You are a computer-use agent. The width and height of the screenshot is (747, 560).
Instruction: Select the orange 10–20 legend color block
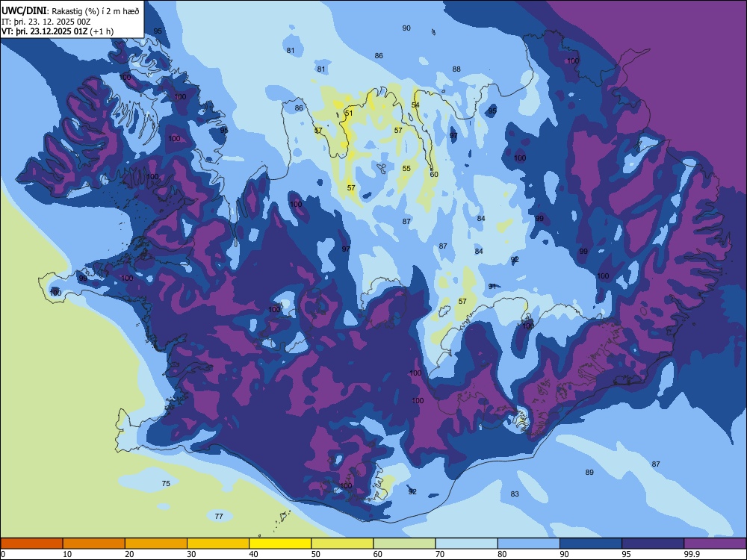(94, 544)
